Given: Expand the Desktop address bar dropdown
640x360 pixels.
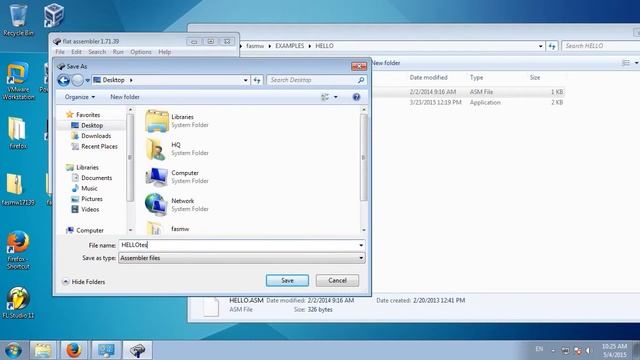Looking at the screenshot, I should click(x=245, y=80).
